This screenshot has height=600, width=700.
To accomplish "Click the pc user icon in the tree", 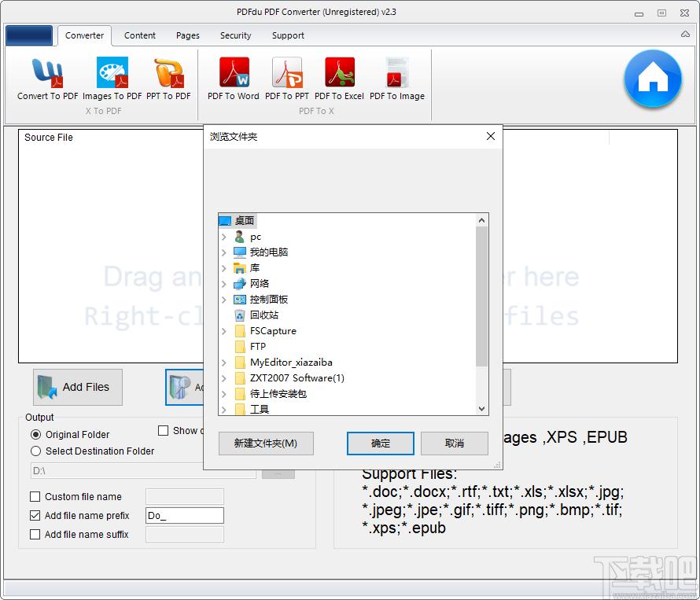I will pos(240,237).
